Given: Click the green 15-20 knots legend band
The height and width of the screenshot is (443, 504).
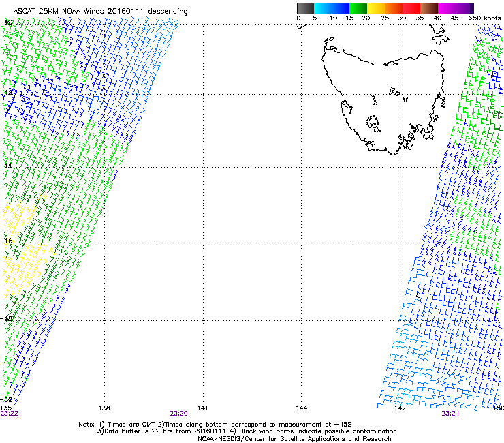Looking at the screenshot, I should [358, 8].
